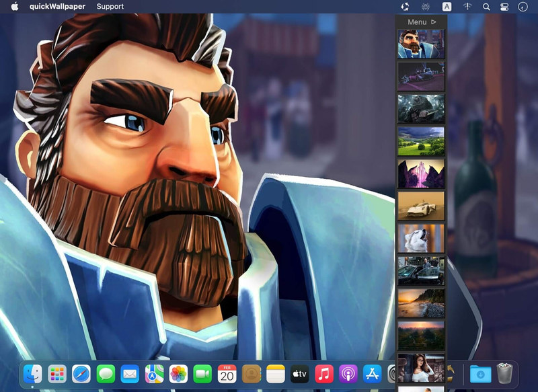This screenshot has height=392, width=538.
Task: Open the Support menu
Action: (110, 6)
